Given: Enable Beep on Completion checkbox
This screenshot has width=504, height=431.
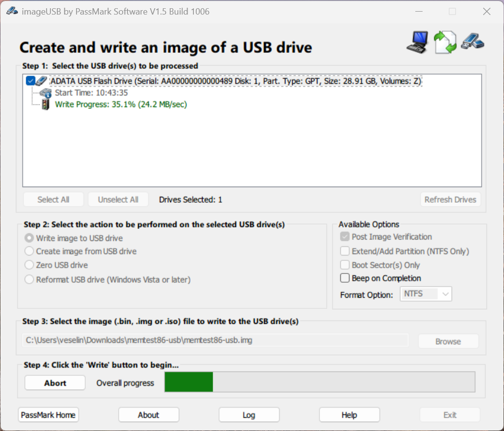Looking at the screenshot, I should click(x=345, y=278).
